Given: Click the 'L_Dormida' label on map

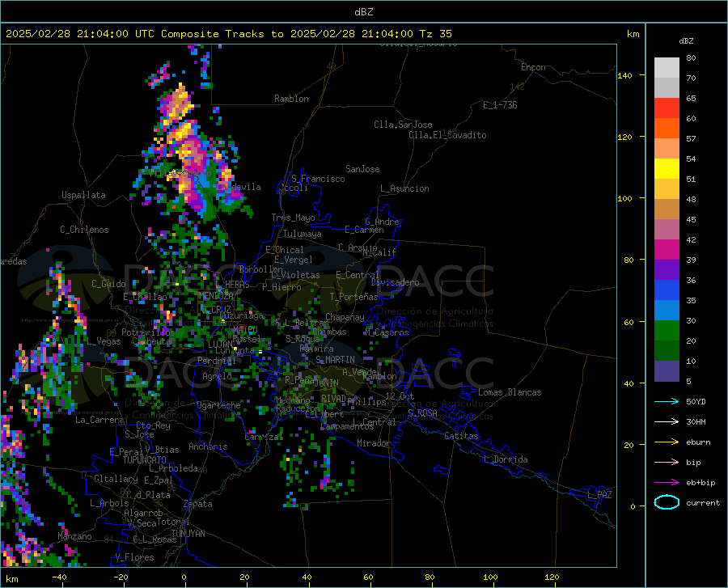Looking at the screenshot, I should coord(505,459).
